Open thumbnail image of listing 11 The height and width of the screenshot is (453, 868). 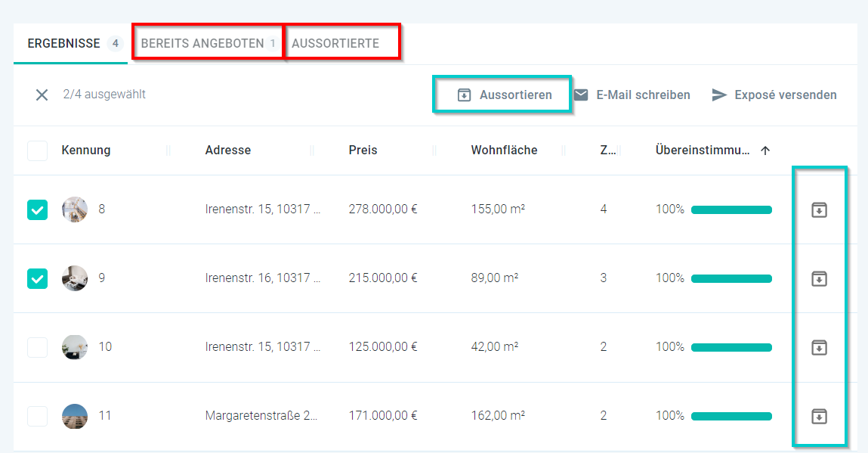pyautogui.click(x=75, y=416)
